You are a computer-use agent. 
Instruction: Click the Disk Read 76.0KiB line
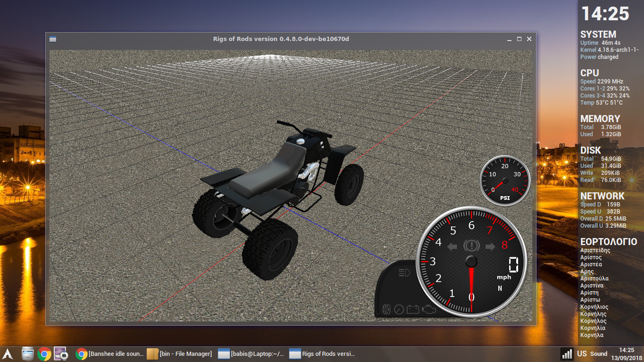(x=601, y=180)
